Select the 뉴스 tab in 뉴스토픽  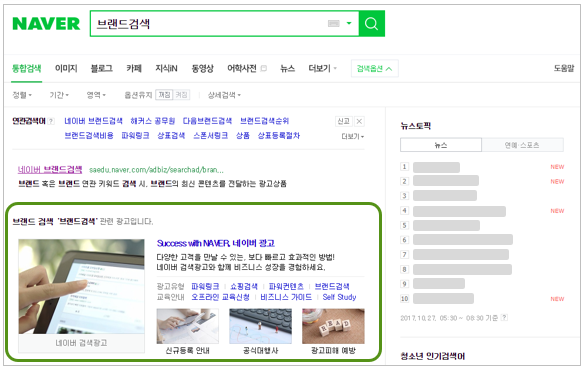441,145
